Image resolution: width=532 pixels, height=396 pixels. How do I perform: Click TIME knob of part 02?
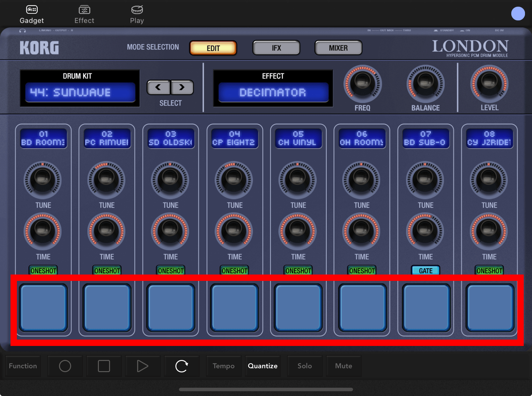pyautogui.click(x=106, y=231)
